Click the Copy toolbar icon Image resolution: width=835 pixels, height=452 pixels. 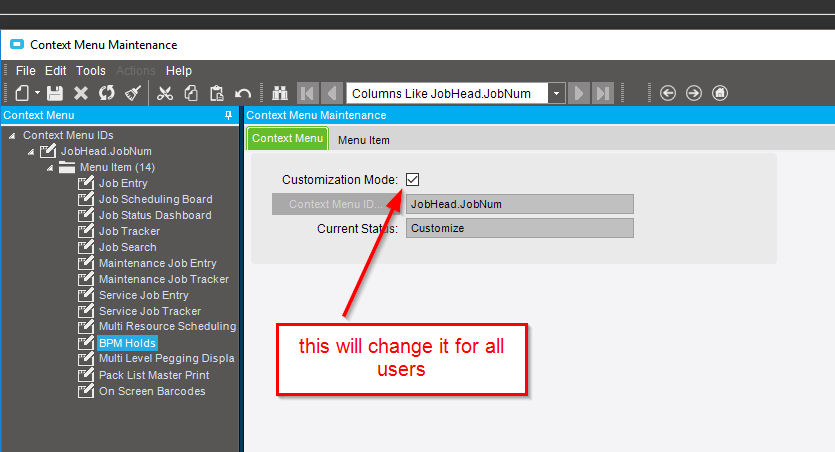pos(191,93)
